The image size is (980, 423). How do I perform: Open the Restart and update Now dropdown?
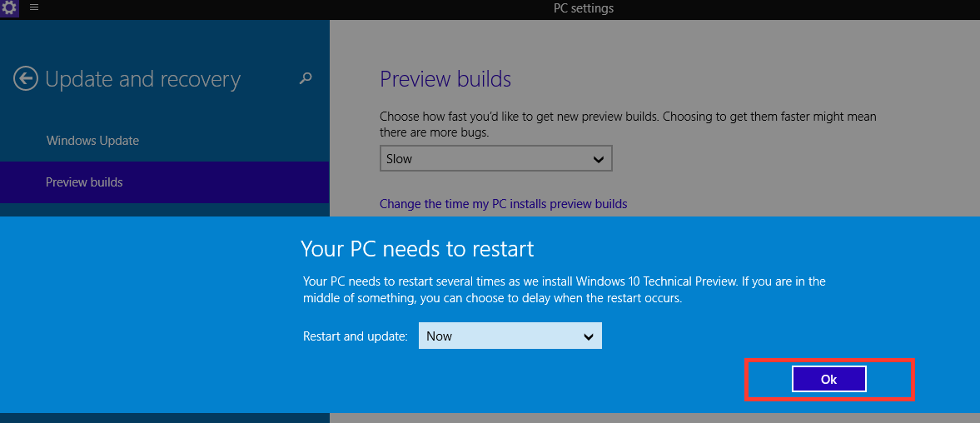click(x=510, y=336)
